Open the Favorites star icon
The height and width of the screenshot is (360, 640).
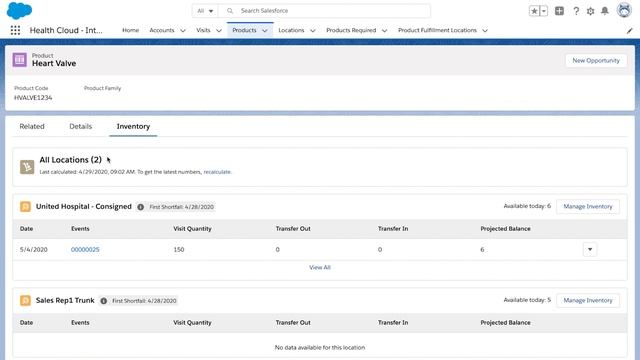534,11
